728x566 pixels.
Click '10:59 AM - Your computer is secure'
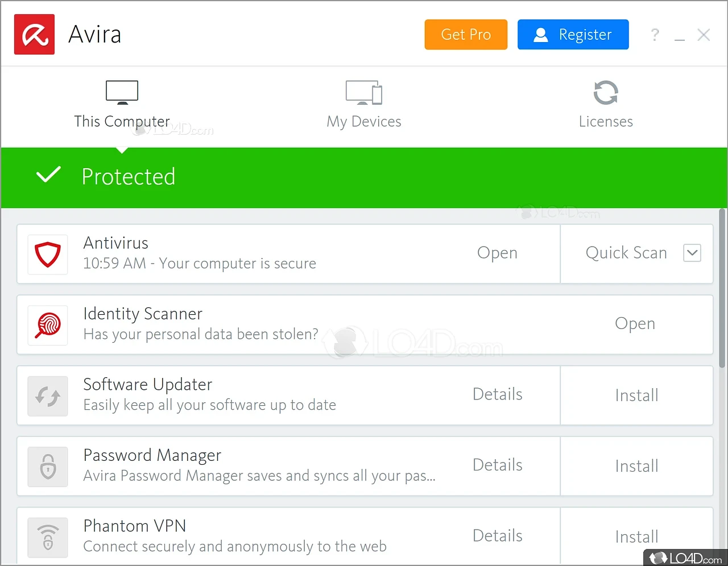tap(200, 264)
